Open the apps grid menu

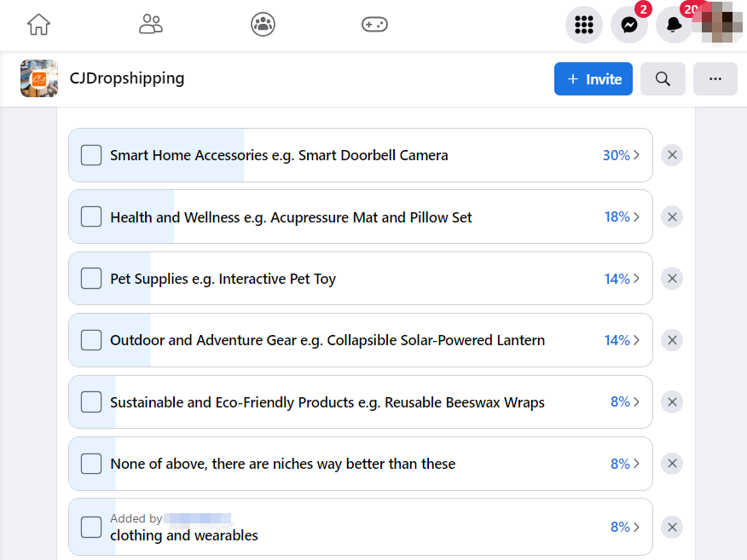point(584,26)
